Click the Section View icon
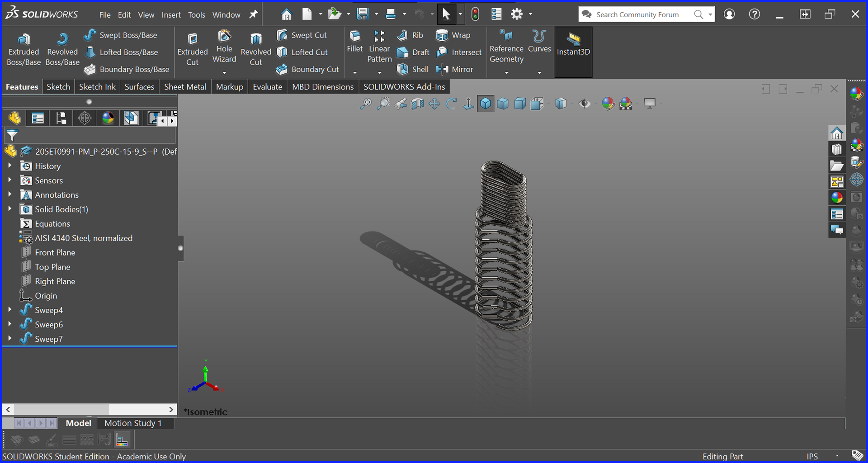 417,104
